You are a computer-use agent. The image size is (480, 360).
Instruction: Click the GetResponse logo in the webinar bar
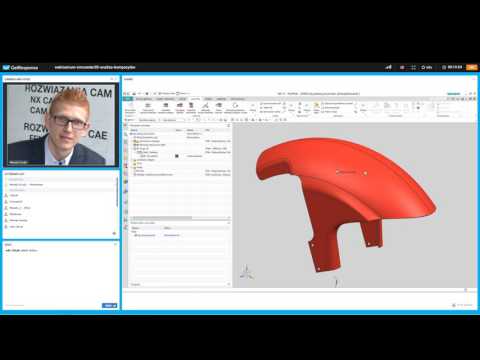pos(20,67)
